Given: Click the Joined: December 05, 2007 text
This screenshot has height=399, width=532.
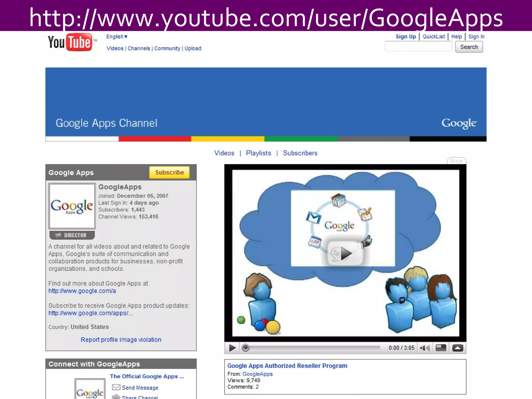Looking at the screenshot, I should point(133,196).
